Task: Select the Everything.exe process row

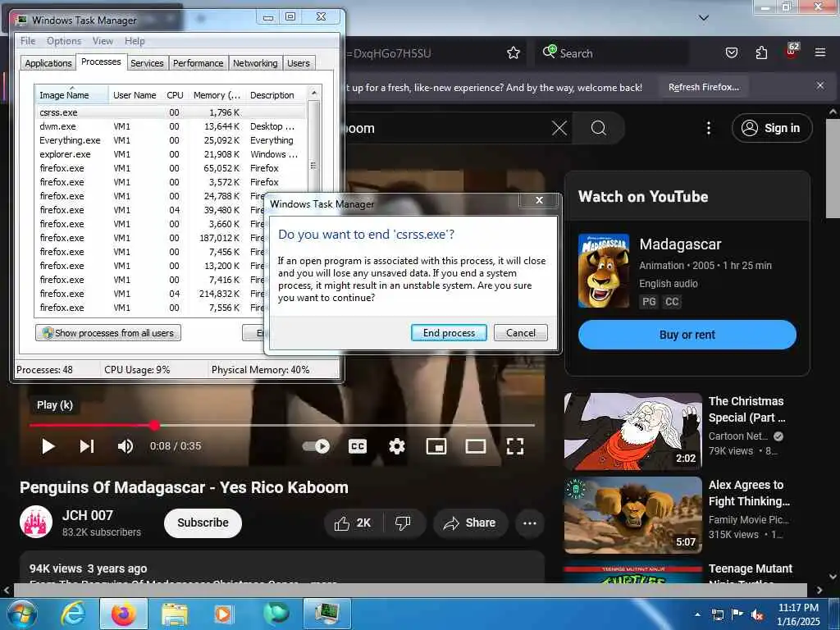Action: pyautogui.click(x=171, y=140)
